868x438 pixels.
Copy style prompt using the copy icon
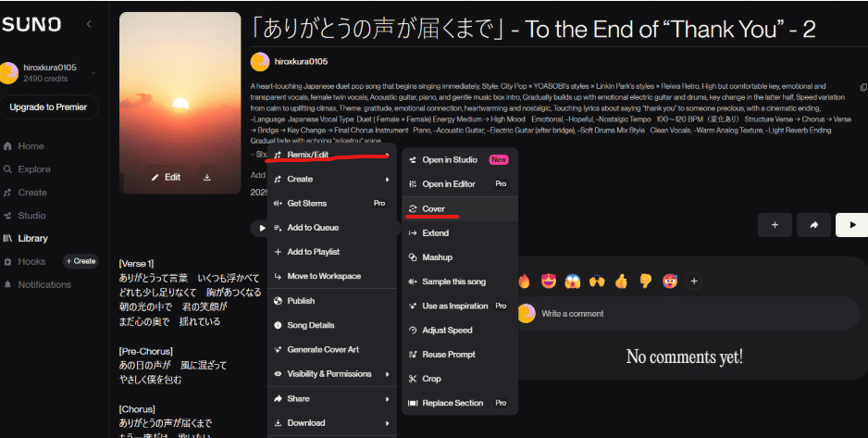(x=863, y=87)
